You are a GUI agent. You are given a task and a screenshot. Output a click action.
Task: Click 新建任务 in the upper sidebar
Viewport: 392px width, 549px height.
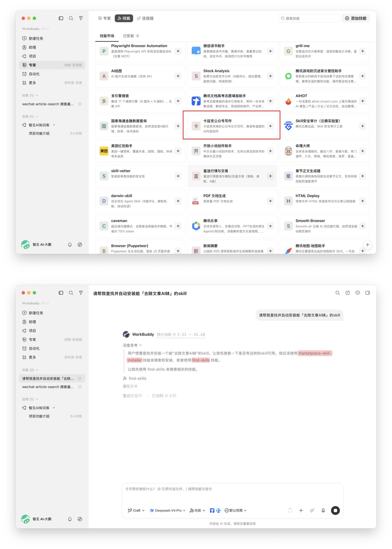[x=36, y=38]
